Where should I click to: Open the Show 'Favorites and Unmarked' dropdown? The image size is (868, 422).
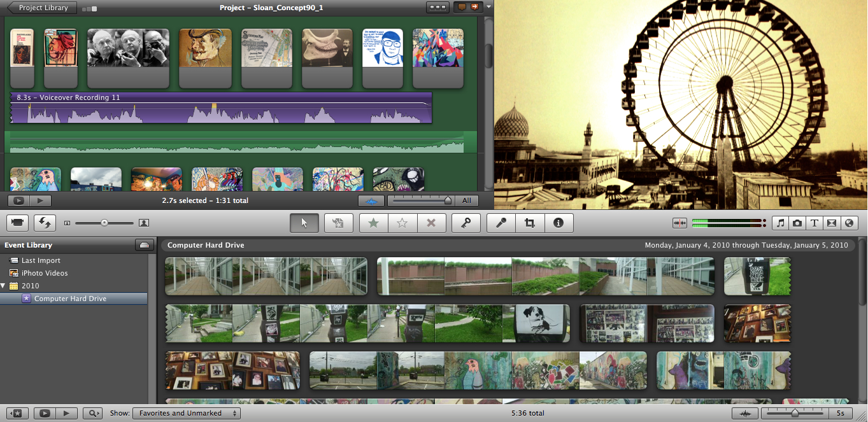(x=186, y=413)
